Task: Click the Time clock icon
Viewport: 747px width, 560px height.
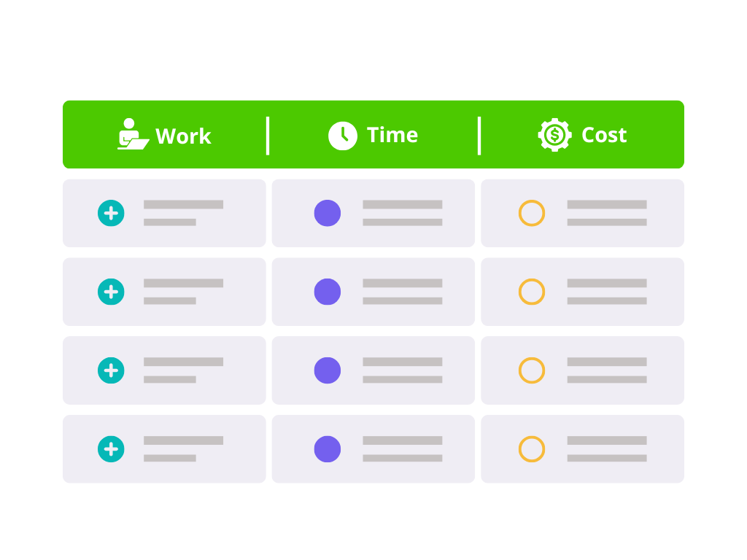Action: tap(342, 136)
